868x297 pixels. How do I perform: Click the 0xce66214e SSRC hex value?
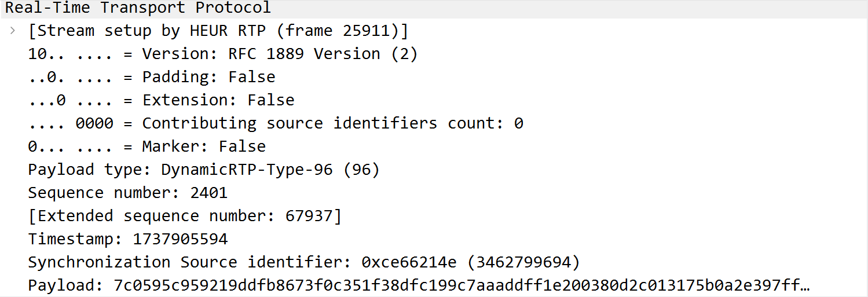[409, 262]
